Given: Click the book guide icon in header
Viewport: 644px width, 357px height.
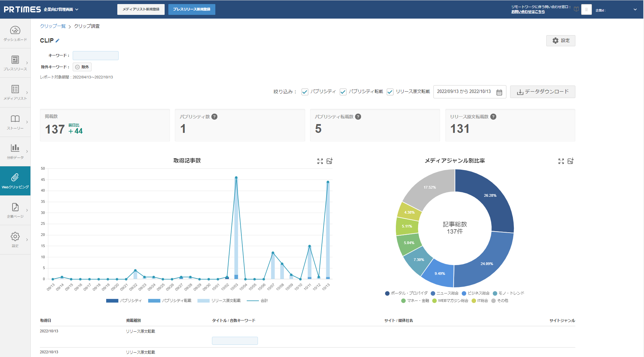Looking at the screenshot, I should (576, 9).
